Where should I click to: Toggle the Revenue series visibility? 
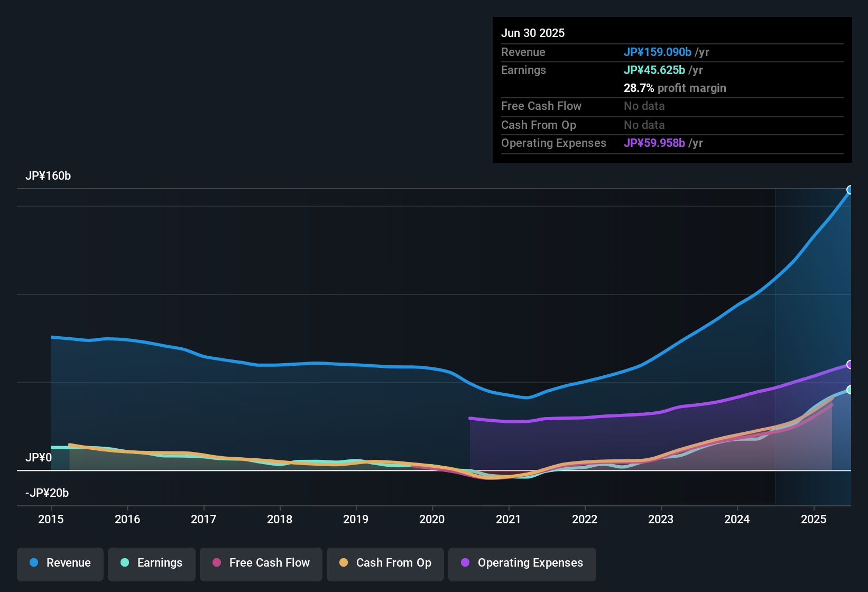[60, 563]
